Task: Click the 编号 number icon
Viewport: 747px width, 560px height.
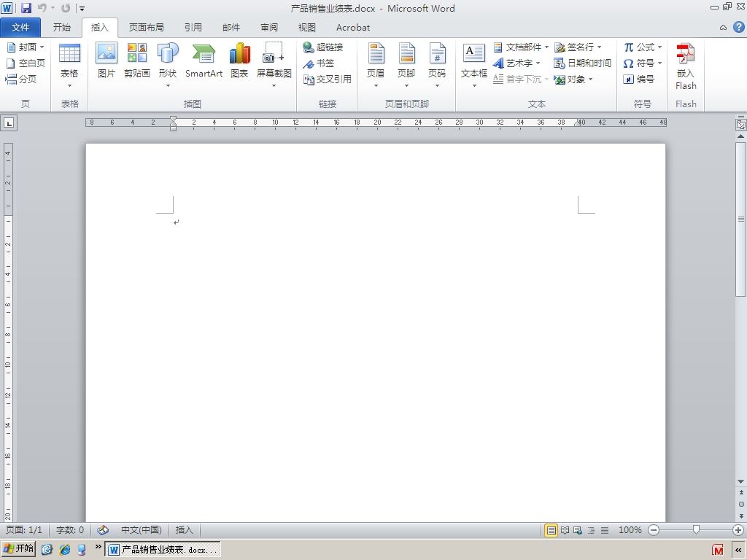Action: tap(639, 79)
